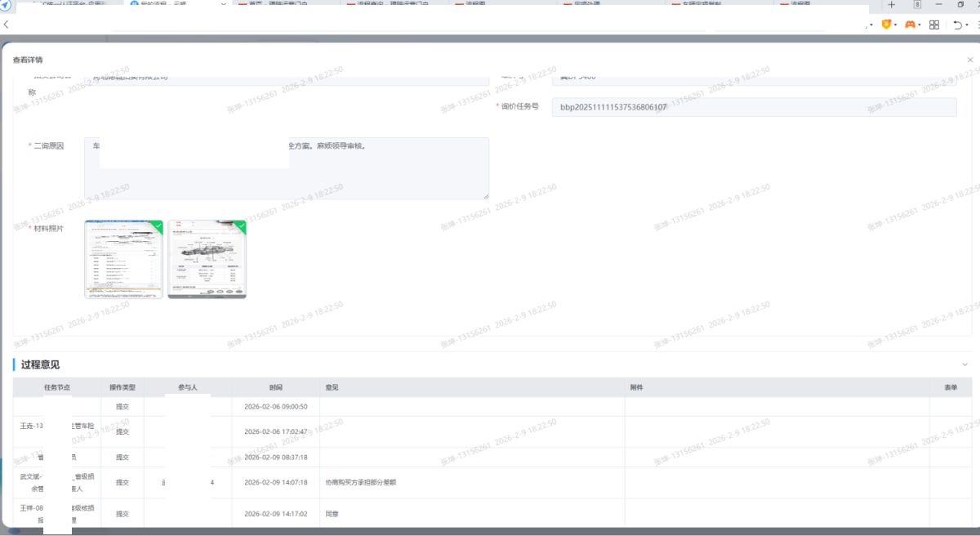The height and width of the screenshot is (536, 980).
Task: Click the game controller extension icon
Action: [x=910, y=25]
